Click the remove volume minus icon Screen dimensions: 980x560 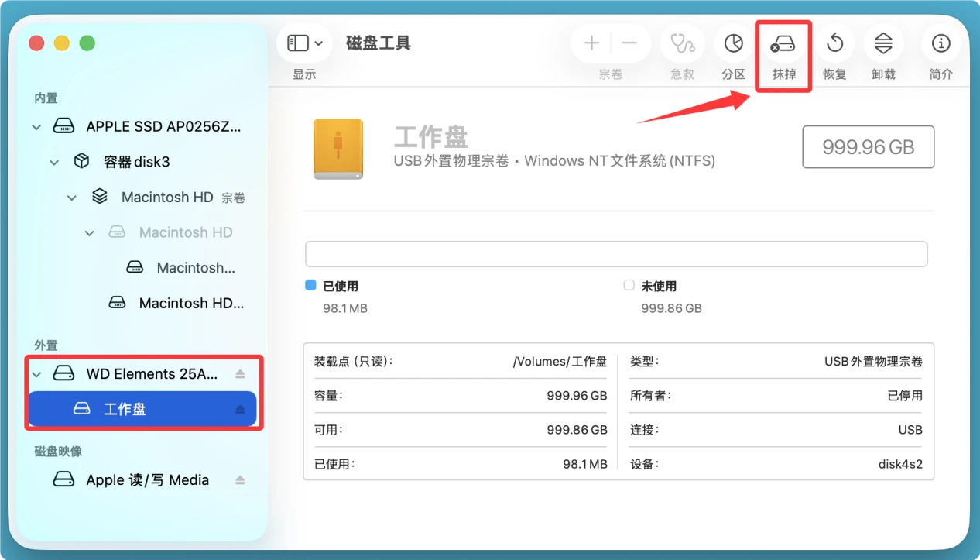(x=629, y=43)
